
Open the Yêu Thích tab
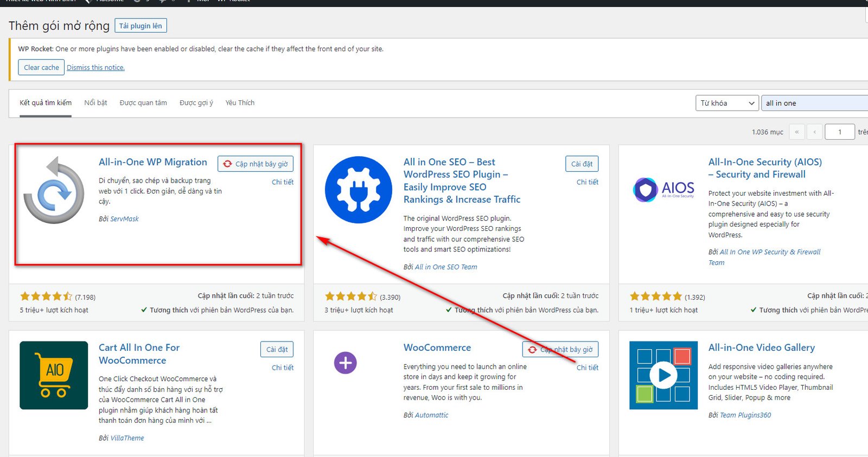240,103
